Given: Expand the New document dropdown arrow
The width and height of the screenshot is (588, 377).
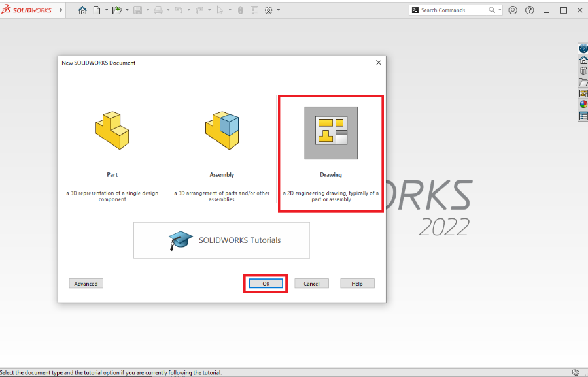Looking at the screenshot, I should click(106, 10).
